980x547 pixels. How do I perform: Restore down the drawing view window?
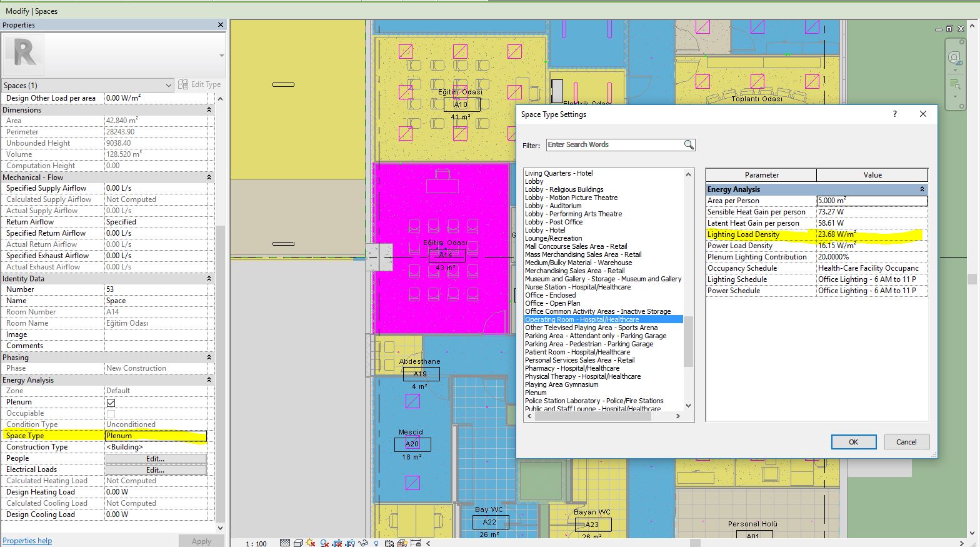point(949,29)
